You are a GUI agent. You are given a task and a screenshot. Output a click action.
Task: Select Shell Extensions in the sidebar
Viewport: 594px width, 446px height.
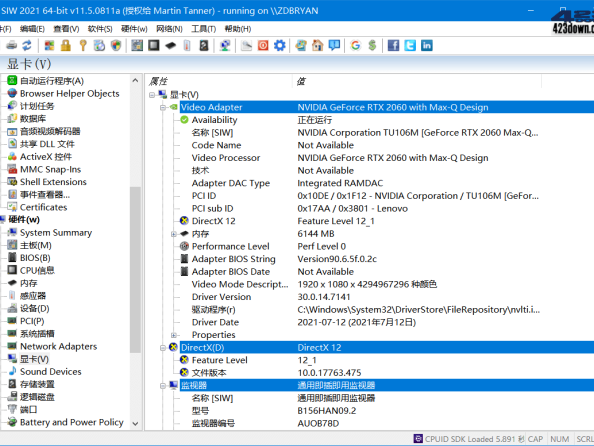(53, 182)
